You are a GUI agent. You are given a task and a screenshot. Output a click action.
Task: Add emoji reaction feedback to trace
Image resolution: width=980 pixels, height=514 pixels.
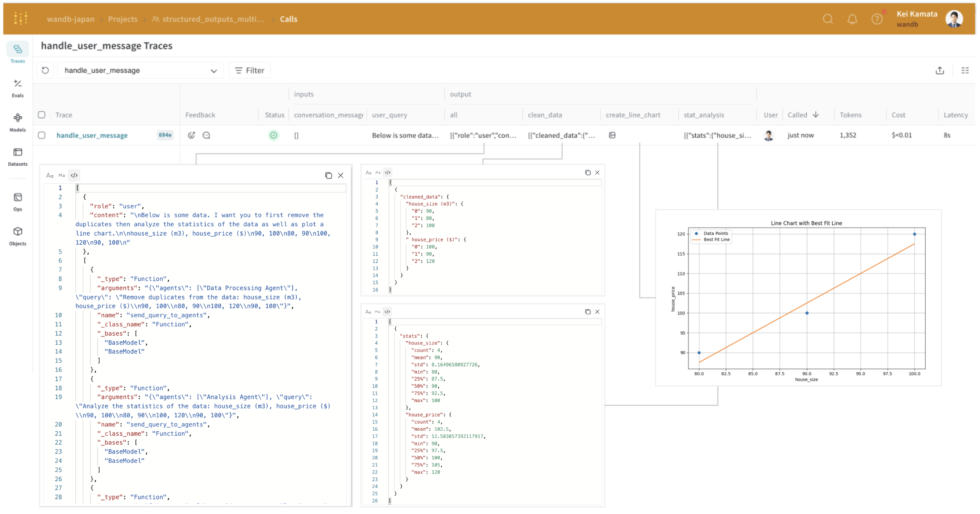[x=191, y=135]
